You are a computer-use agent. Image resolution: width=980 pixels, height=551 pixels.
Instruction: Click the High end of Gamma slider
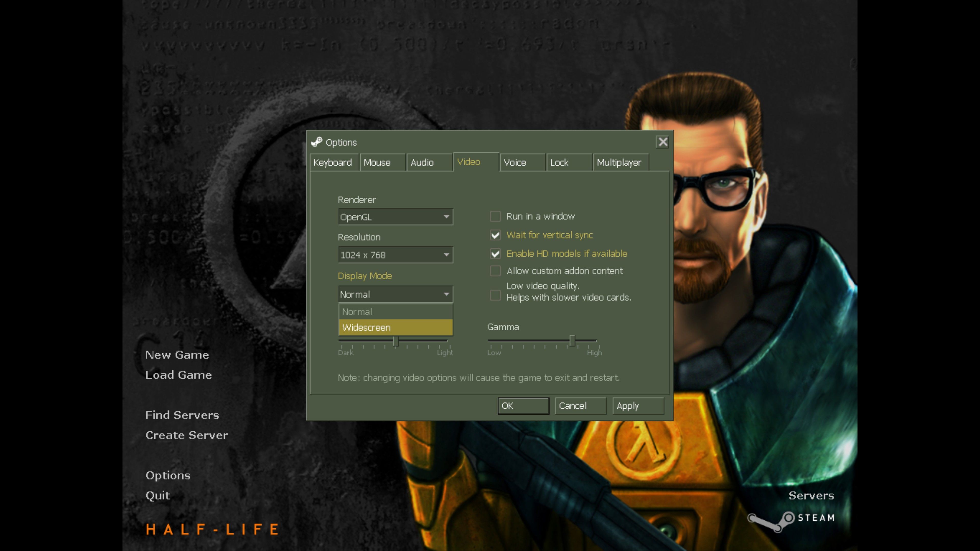(595, 353)
